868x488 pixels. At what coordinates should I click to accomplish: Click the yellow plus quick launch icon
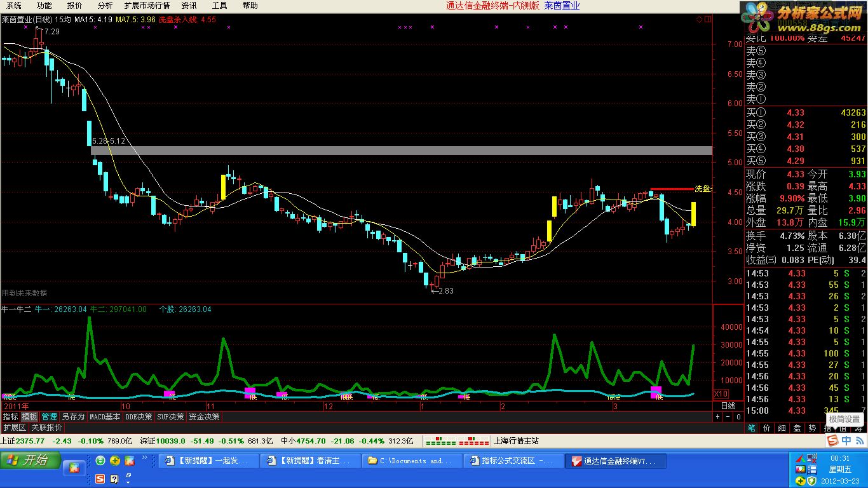tap(115, 461)
